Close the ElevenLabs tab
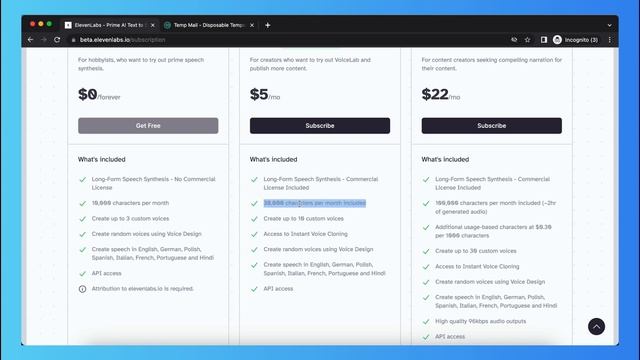 (153, 25)
